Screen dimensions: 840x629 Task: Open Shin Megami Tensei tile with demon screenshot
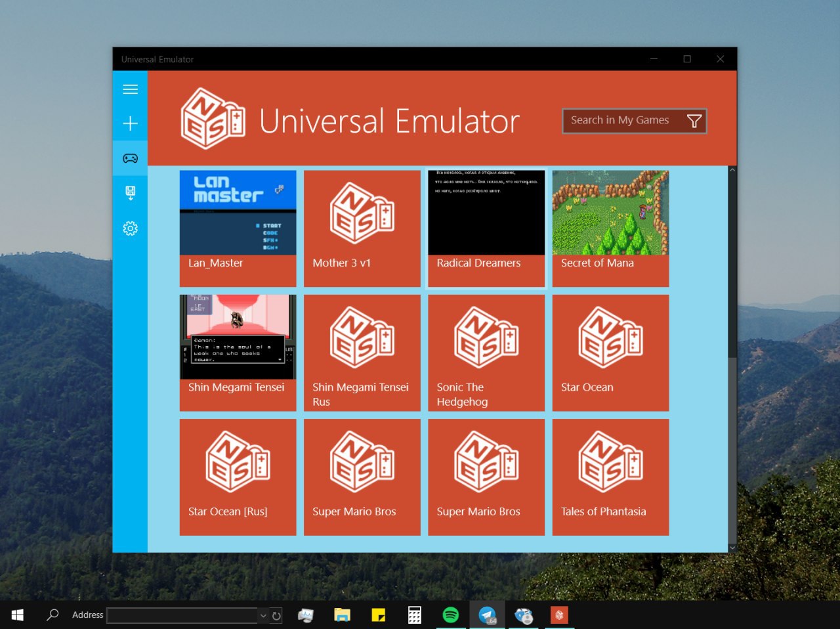click(238, 353)
